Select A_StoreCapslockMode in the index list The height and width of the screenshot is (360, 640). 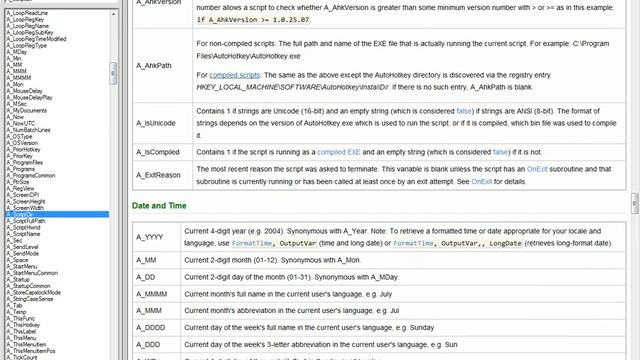pyautogui.click(x=33, y=293)
